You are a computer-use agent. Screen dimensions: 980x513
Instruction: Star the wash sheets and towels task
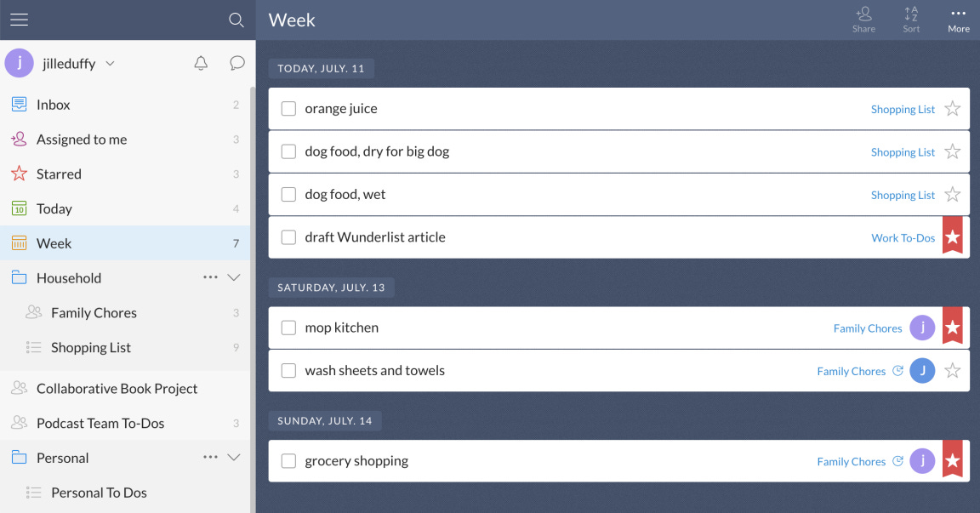point(952,370)
